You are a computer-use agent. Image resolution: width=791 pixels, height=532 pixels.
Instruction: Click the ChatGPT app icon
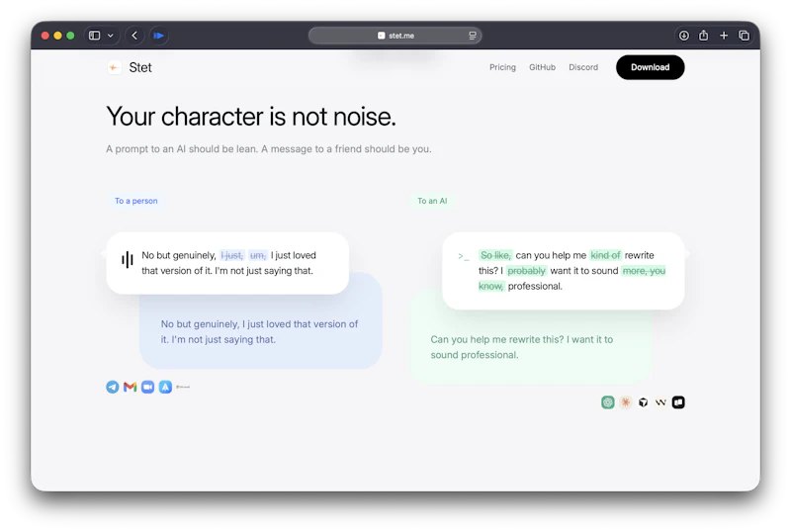coord(608,402)
